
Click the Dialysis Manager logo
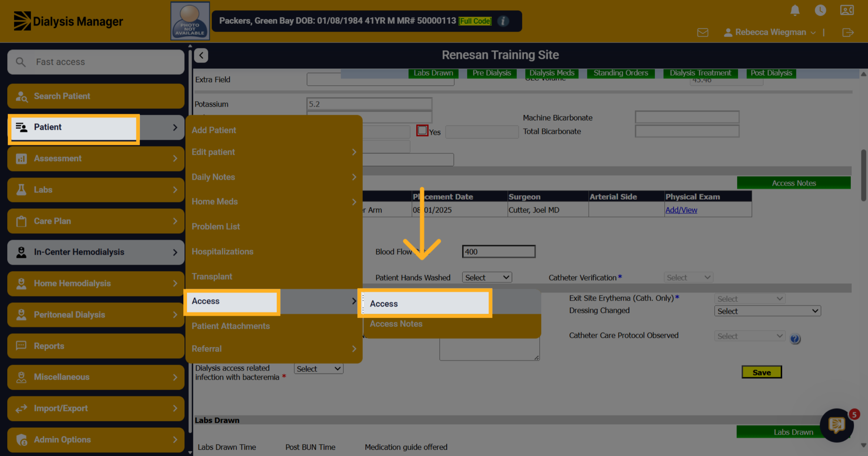click(68, 21)
